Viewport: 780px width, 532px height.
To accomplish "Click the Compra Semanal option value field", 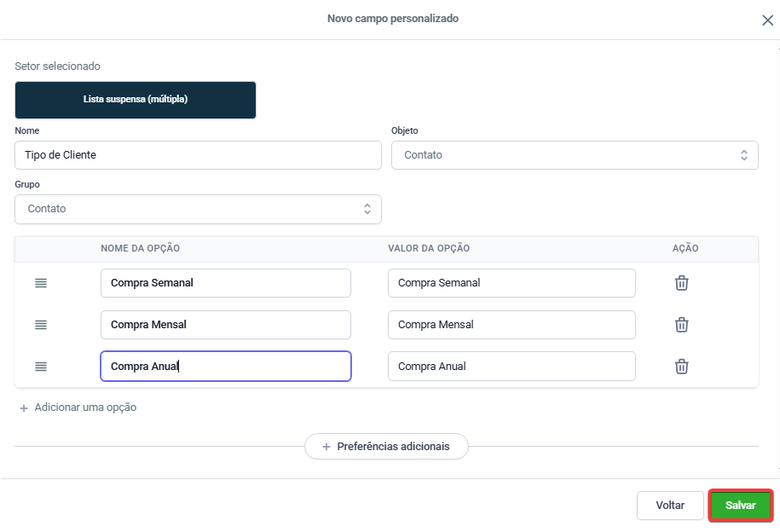I will point(511,283).
